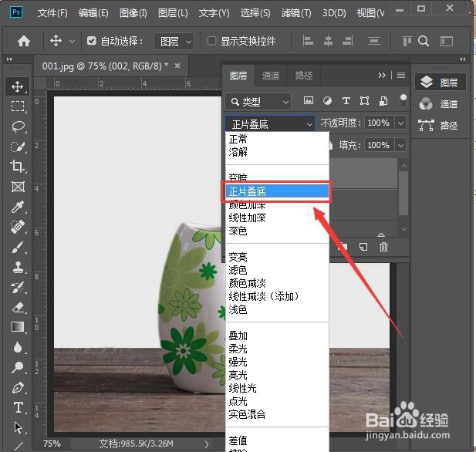Select the Gradient tool
The image size is (476, 452).
(x=18, y=327)
